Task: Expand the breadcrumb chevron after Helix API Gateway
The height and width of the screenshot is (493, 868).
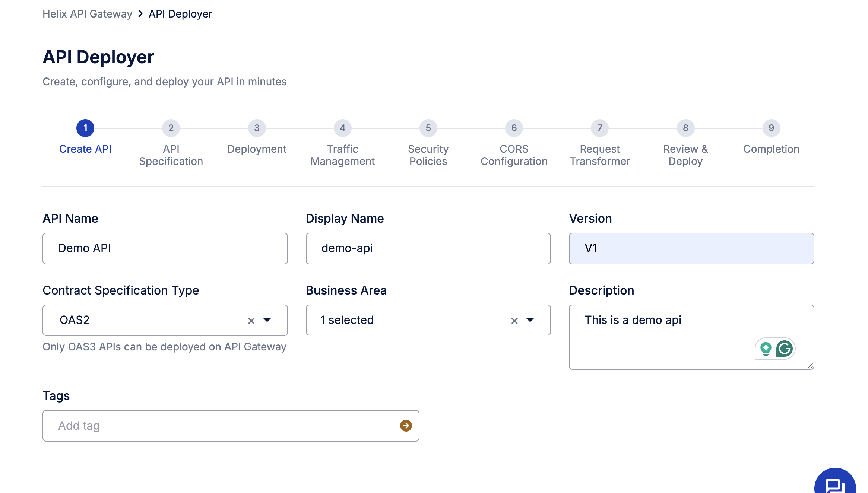Action: tap(140, 13)
